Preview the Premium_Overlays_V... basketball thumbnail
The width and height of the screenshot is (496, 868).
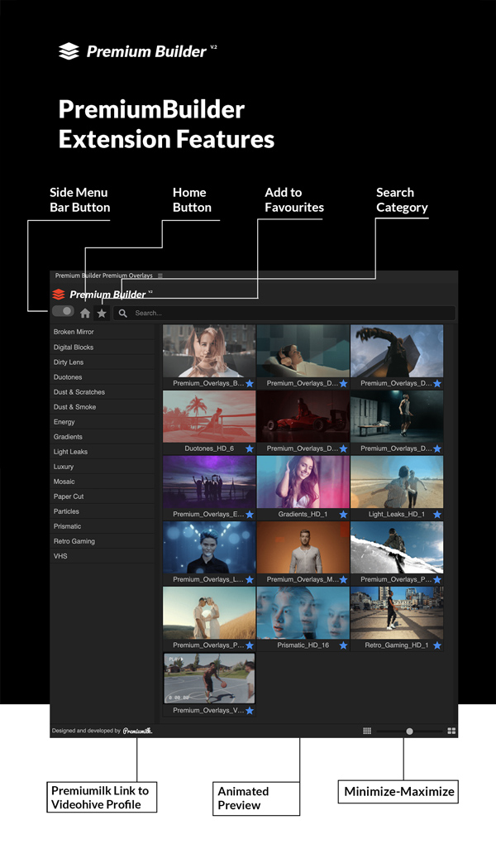pyautogui.click(x=209, y=679)
